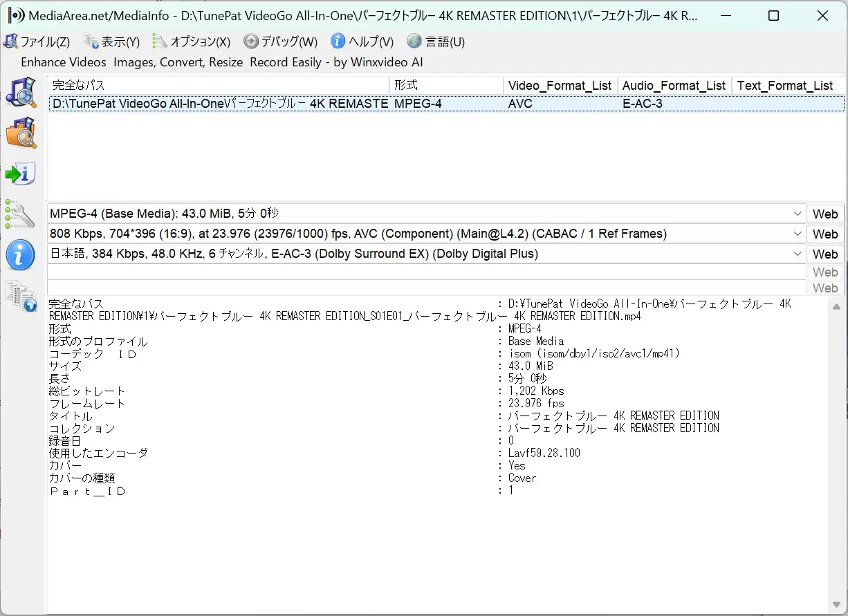This screenshot has width=848, height=616.
Task: Click the scrollbar up arrow in details pane
Action: point(836,307)
